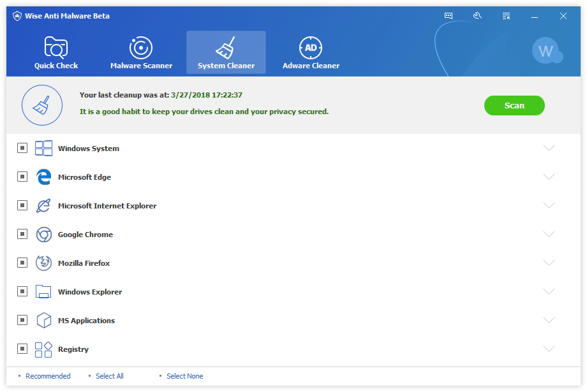Click the Mozilla Firefox label

coord(84,263)
